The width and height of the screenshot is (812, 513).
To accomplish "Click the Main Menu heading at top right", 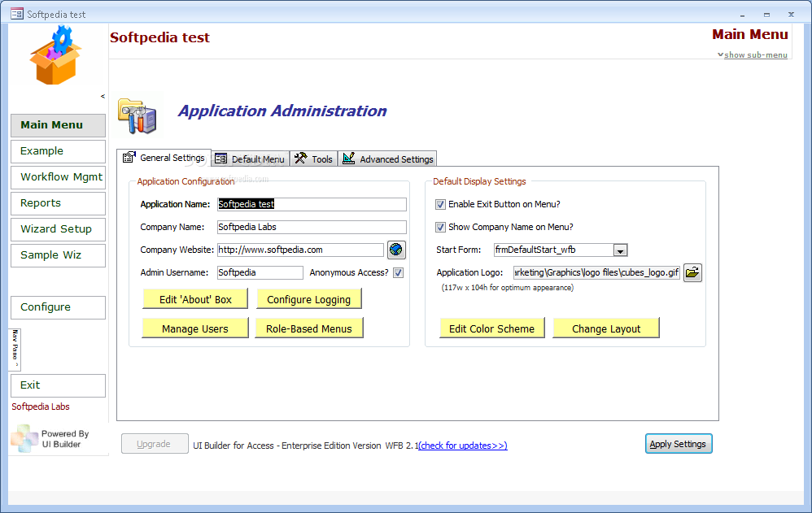I will (750, 35).
